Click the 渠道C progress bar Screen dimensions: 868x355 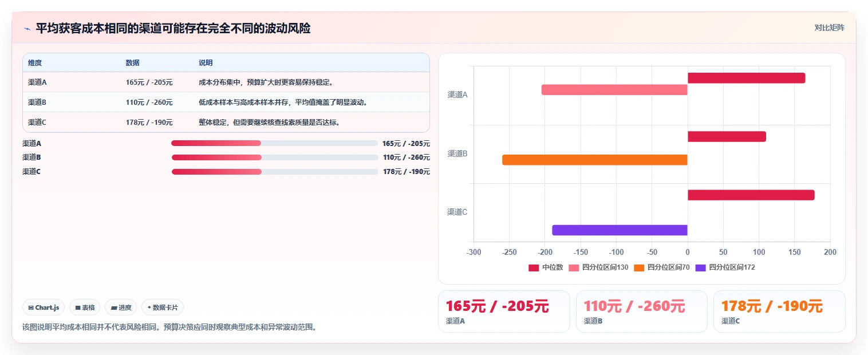(x=275, y=172)
